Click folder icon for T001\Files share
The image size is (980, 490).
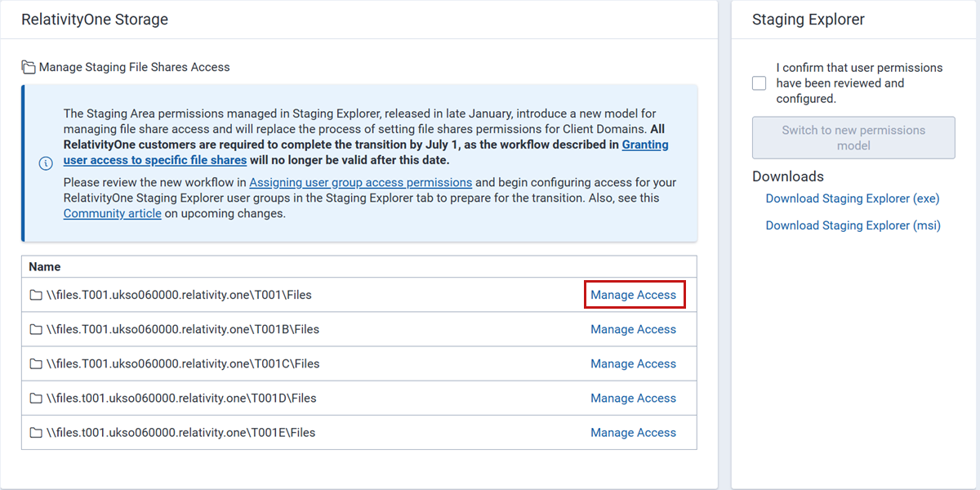[x=36, y=295]
